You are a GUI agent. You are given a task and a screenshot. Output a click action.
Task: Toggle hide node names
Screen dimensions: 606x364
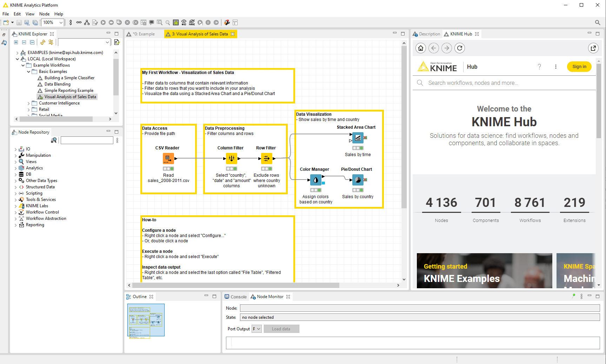pyautogui.click(x=192, y=22)
